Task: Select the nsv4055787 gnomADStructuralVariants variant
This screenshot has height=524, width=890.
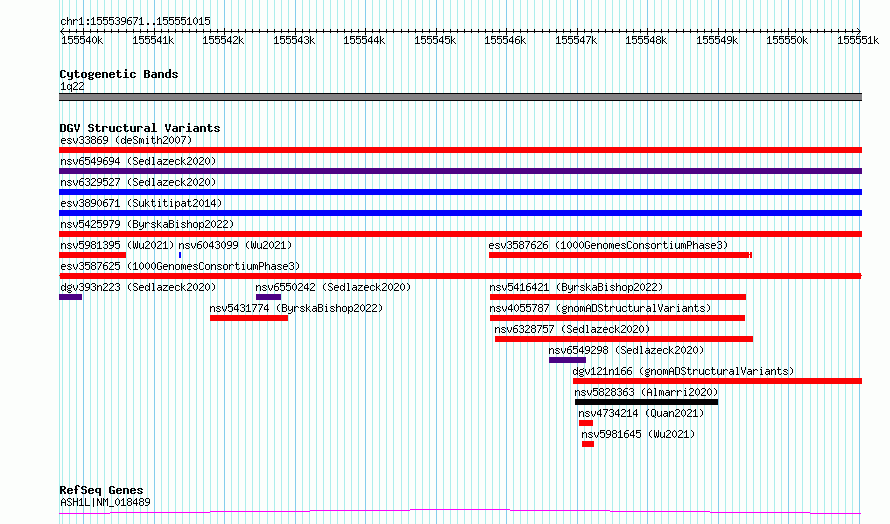Action: [617, 318]
